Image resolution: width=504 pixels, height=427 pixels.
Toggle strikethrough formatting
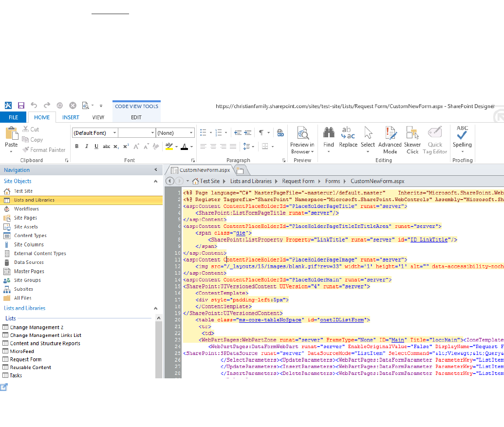coord(106,147)
